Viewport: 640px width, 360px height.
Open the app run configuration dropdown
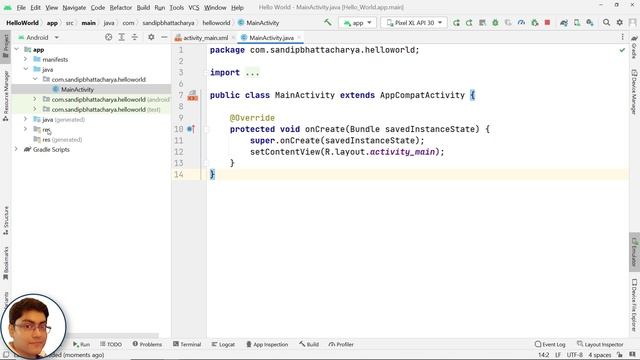pyautogui.click(x=358, y=23)
